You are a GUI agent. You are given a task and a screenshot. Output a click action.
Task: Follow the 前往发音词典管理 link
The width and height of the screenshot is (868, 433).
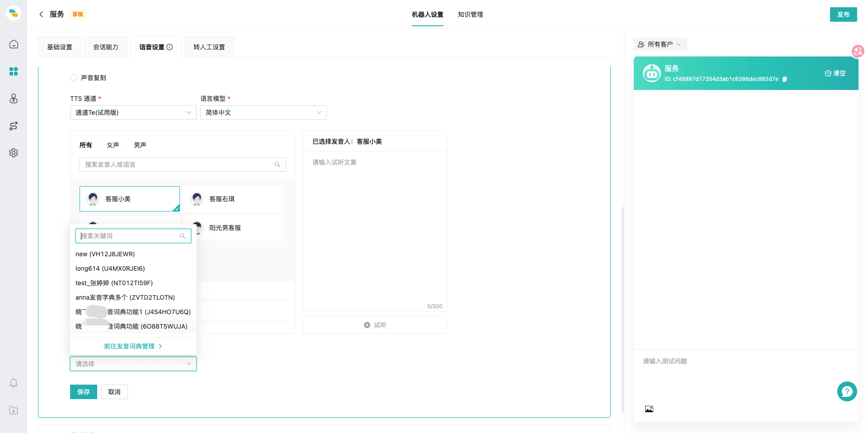point(133,346)
